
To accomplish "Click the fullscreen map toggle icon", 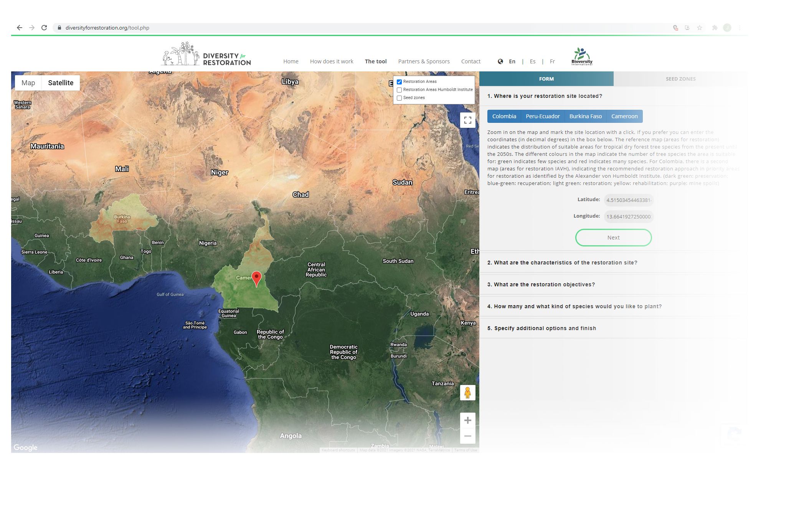I will 467,120.
